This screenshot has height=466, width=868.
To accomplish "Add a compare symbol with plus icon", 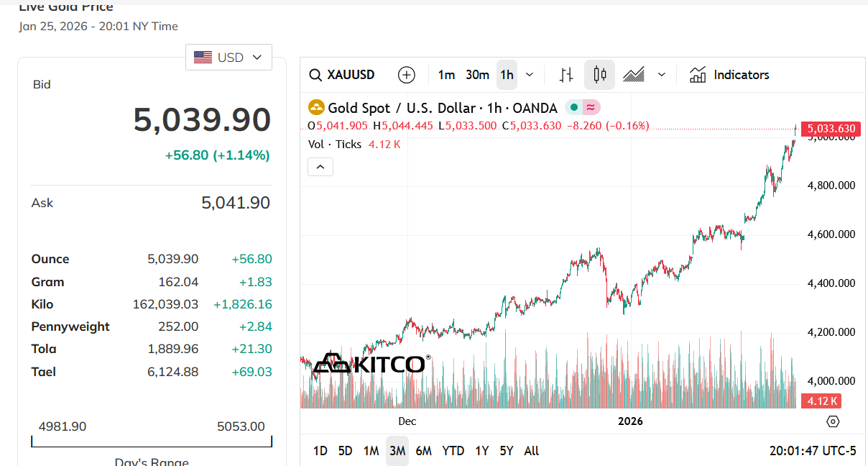I will coord(407,75).
